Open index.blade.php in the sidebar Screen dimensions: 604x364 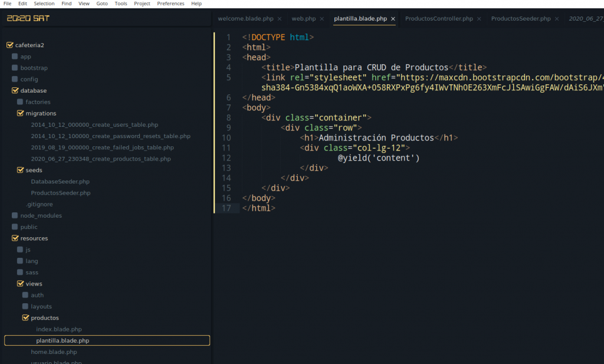[58, 329]
